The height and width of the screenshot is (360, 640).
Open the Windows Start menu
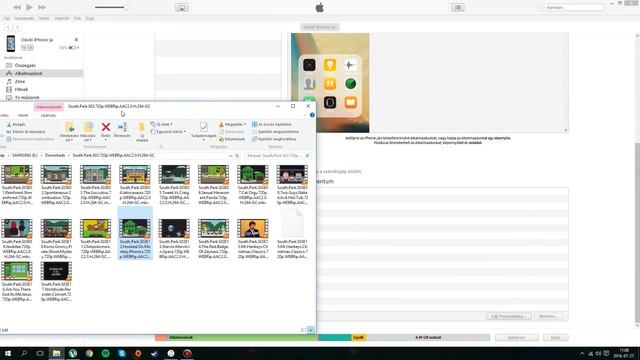[8, 353]
